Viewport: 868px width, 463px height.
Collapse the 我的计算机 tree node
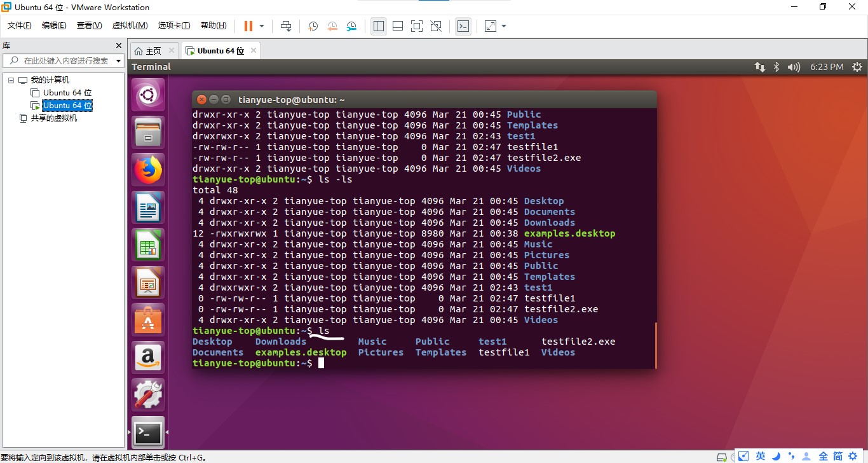[11, 80]
